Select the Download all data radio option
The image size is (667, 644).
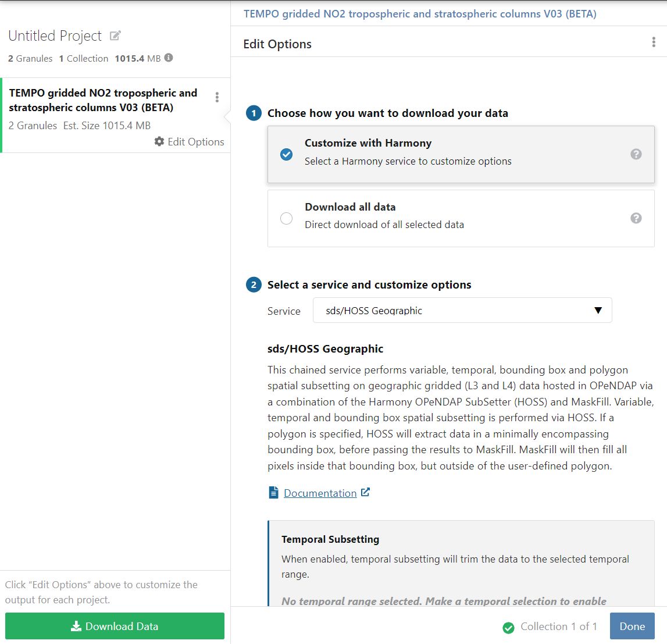[286, 219]
